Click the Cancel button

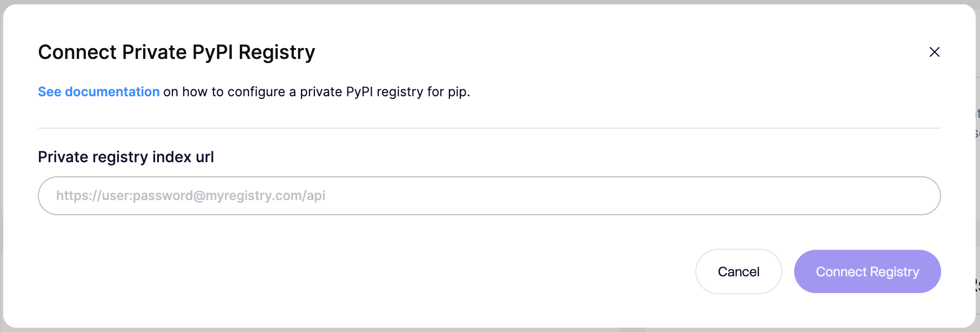pyautogui.click(x=738, y=271)
